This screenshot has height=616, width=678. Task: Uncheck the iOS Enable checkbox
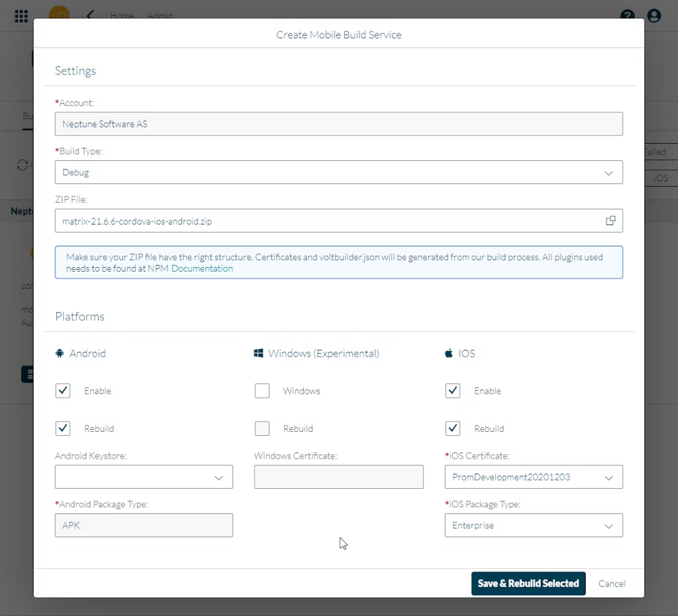tap(452, 391)
